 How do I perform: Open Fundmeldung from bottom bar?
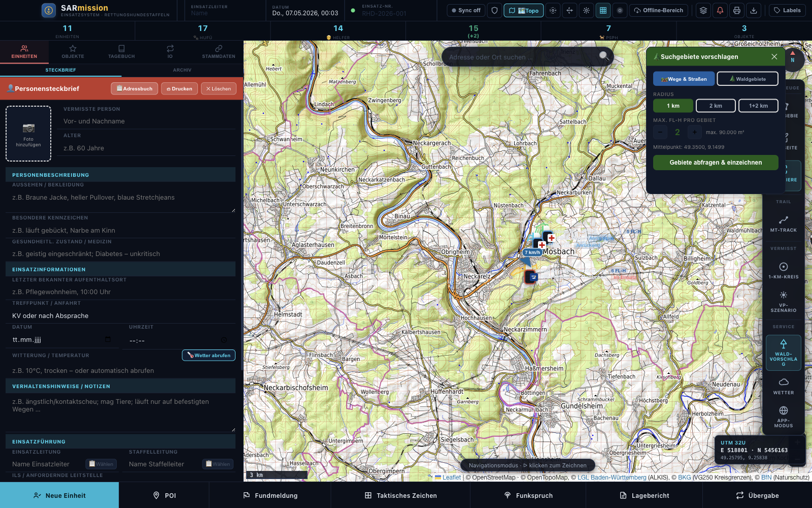270,495
